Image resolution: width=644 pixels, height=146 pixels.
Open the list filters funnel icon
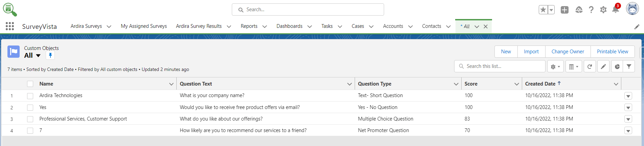coord(629,67)
